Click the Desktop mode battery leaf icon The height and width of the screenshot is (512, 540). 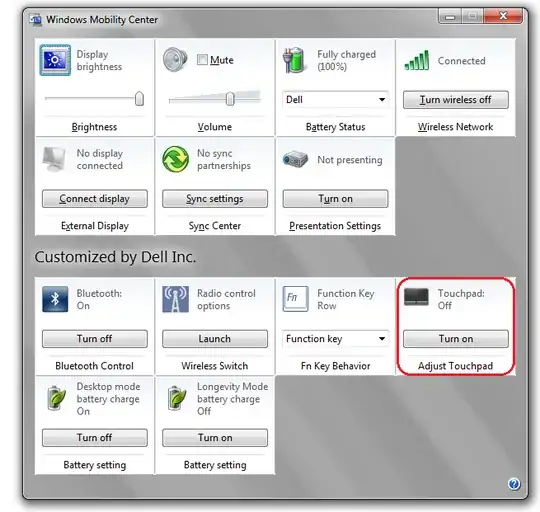[x=56, y=398]
